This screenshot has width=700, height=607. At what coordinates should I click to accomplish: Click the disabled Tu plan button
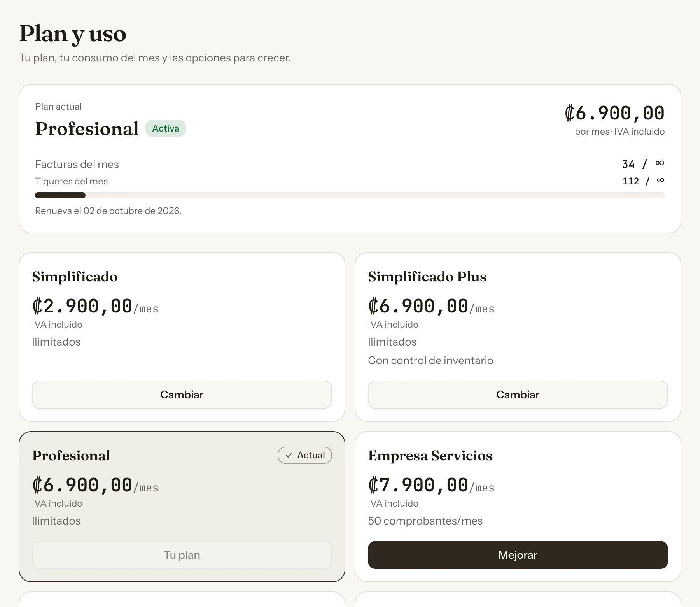[182, 555]
